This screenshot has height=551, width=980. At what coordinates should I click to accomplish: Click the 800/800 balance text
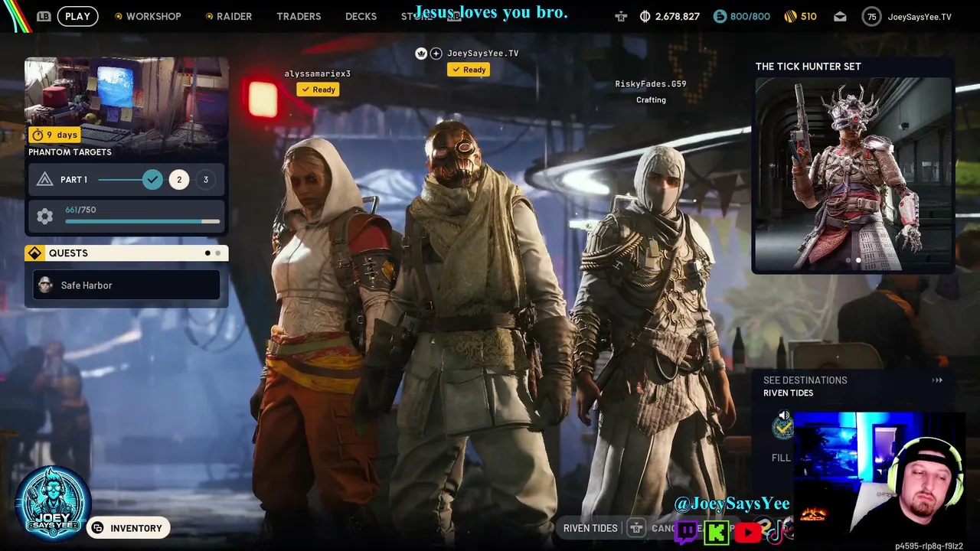coord(750,16)
